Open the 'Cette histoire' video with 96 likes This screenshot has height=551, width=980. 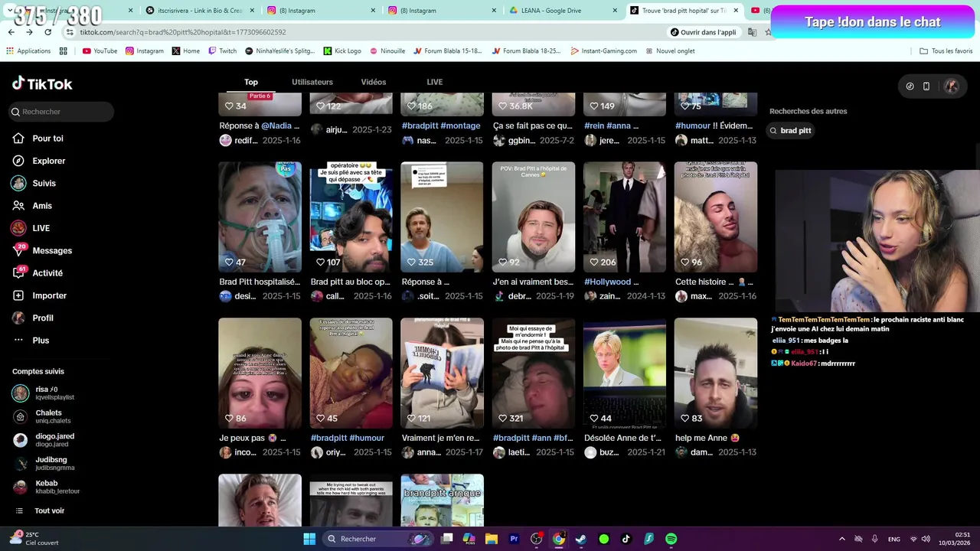pyautogui.click(x=716, y=217)
